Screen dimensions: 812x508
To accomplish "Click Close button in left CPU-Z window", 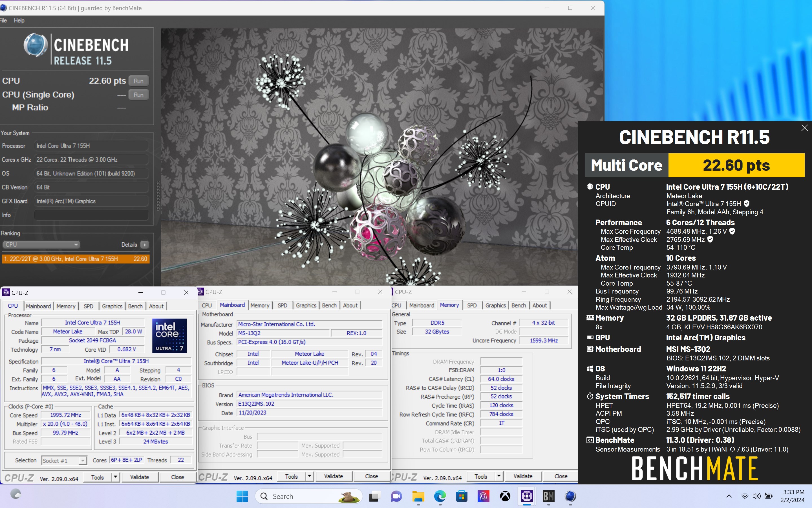I will click(178, 477).
